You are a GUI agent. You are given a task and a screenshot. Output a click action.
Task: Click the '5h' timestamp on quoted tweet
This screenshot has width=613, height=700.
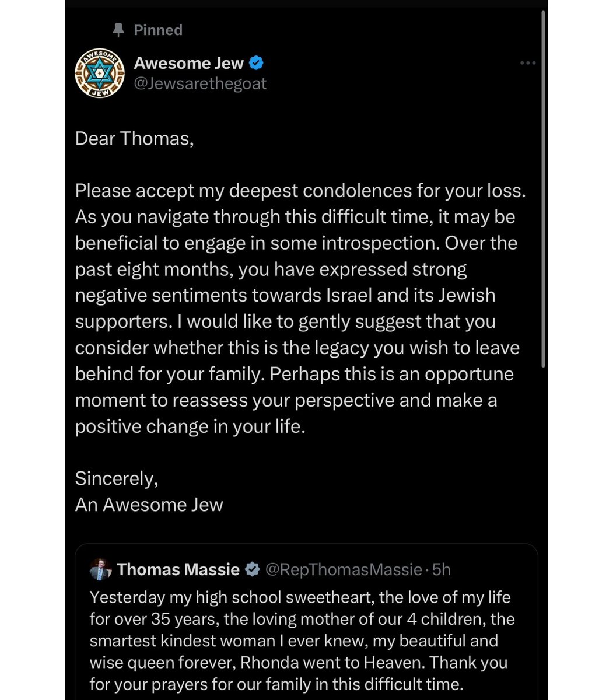pos(442,569)
